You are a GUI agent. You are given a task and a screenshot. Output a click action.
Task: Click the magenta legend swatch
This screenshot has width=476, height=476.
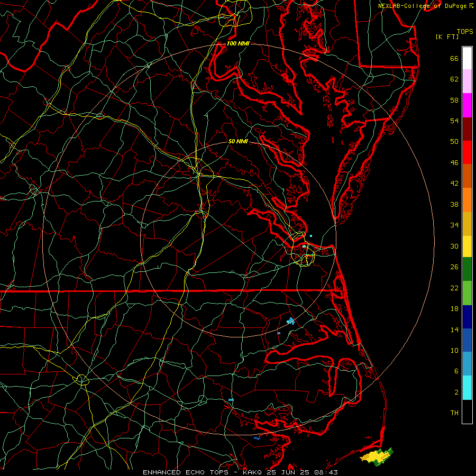coord(467,105)
